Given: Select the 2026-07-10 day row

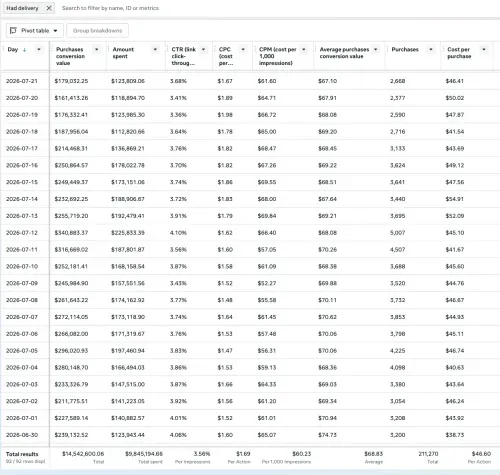Looking at the screenshot, I should pyautogui.click(x=250, y=266).
